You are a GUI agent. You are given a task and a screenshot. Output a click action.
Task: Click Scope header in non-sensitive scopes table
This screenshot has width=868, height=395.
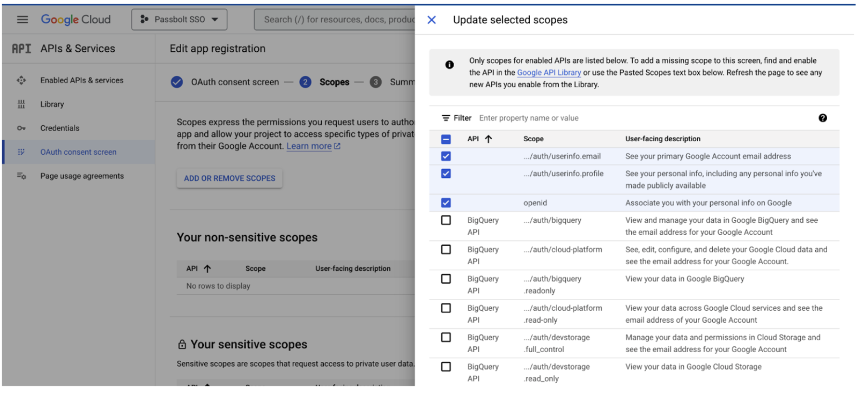[255, 268]
